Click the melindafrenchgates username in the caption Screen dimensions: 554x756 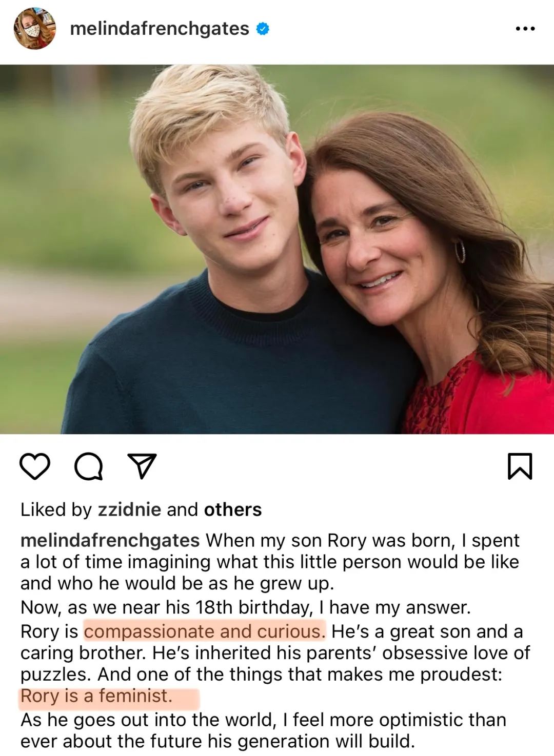tap(110, 540)
